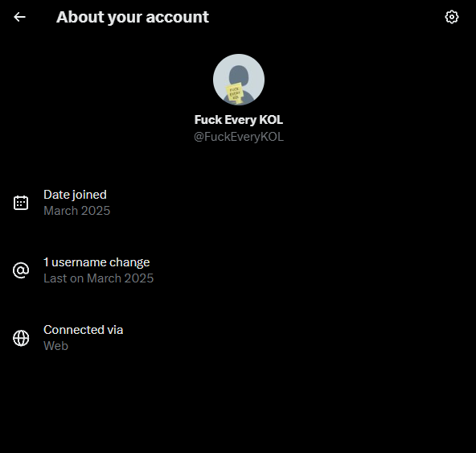Click 'Last on March 2025' text
The width and height of the screenshot is (476, 453).
[x=99, y=278]
